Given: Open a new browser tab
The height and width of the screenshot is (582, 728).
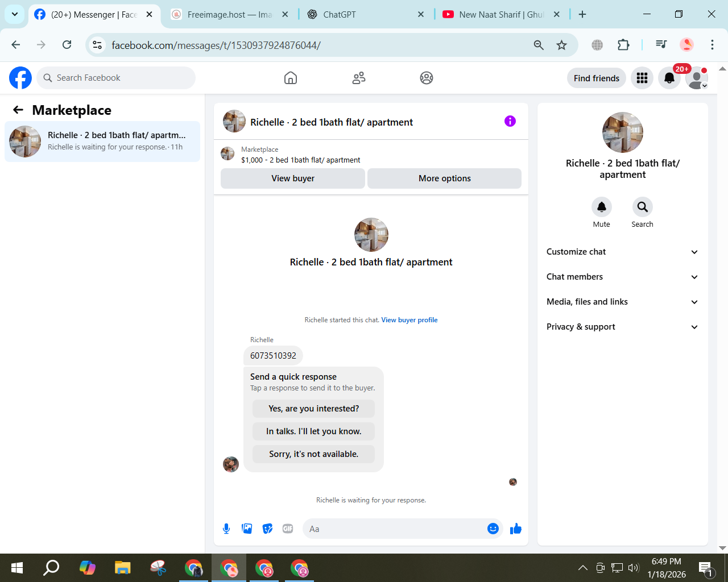Looking at the screenshot, I should pyautogui.click(x=582, y=15).
